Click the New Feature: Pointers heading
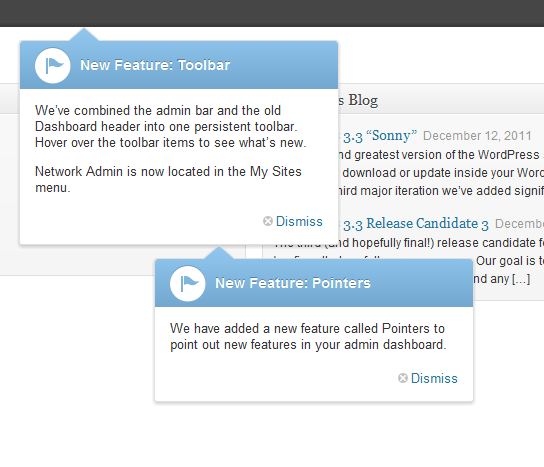Image resolution: width=544 pixels, height=467 pixels. click(293, 283)
